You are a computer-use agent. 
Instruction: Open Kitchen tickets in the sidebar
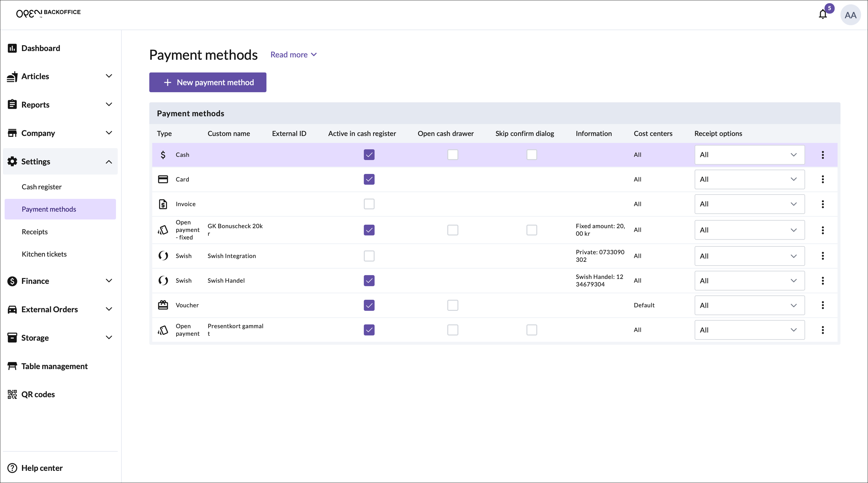tap(44, 254)
